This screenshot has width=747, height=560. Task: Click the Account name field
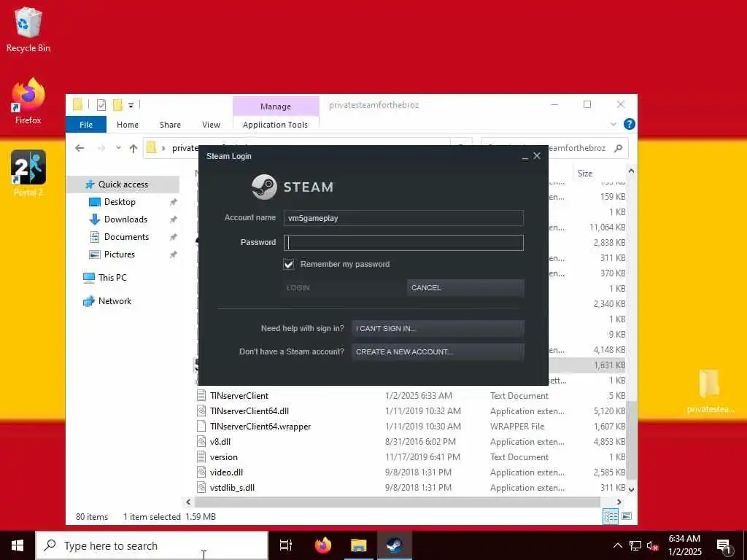click(x=403, y=218)
